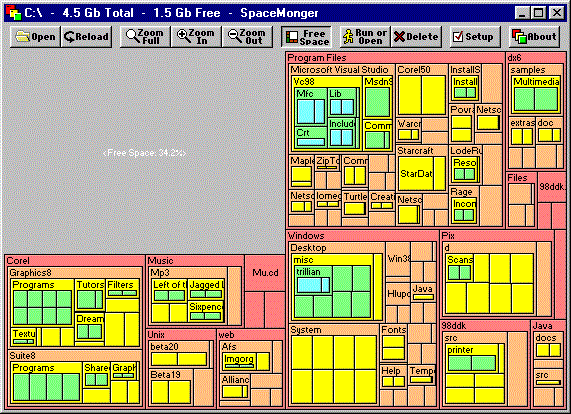Viewport: 571px width, 414px height.
Task: Click the Zoom Full magnifier button
Action: [x=145, y=37]
